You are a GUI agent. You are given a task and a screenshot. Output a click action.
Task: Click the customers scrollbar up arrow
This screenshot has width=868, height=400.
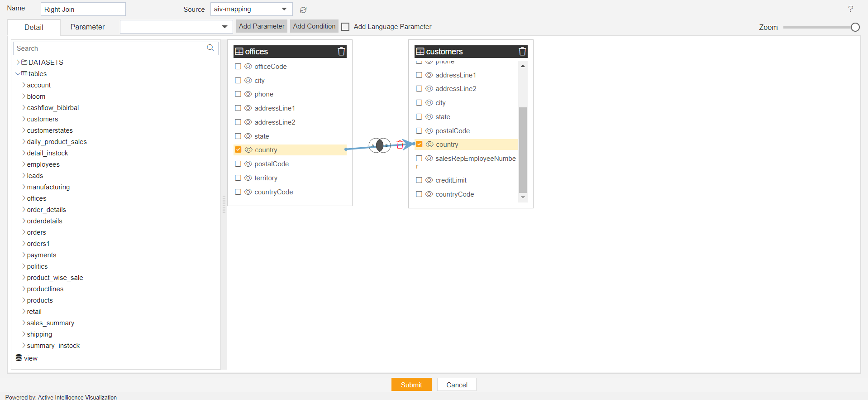point(523,66)
